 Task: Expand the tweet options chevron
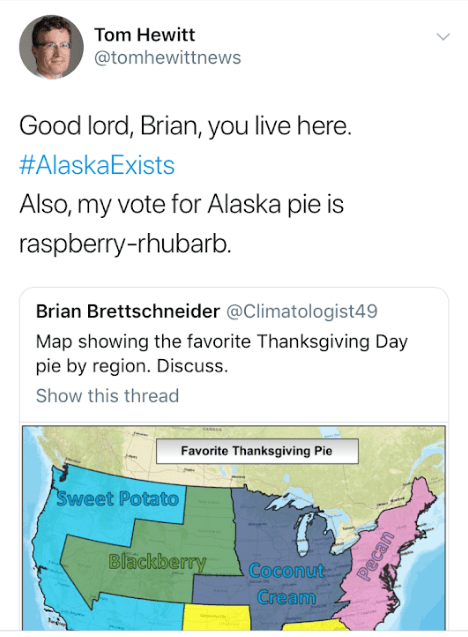tap(443, 37)
